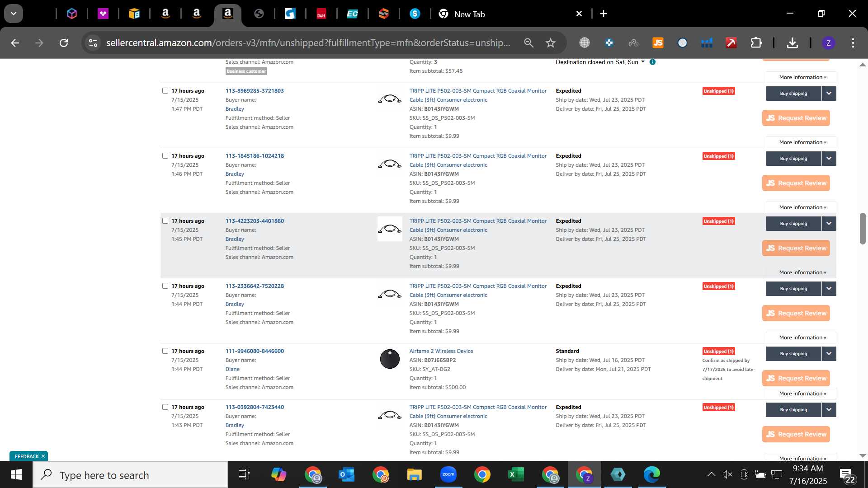Open order link 113-8969285-3721803
This screenshot has width=868, height=488.
pos(255,91)
